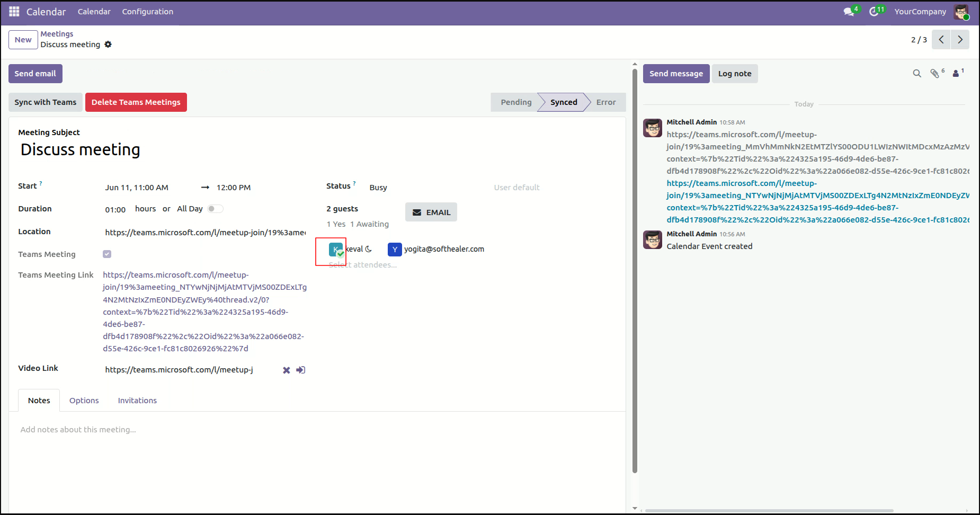Show followers person icon

point(956,74)
